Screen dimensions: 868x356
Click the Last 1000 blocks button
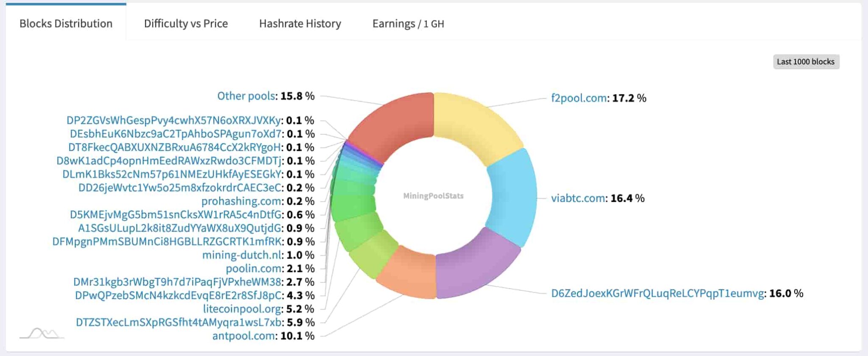tap(806, 62)
